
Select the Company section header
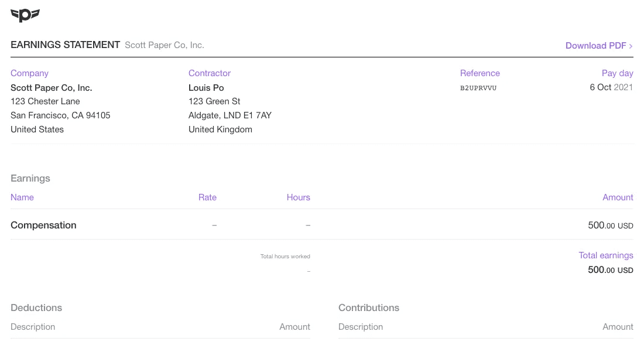tap(29, 73)
